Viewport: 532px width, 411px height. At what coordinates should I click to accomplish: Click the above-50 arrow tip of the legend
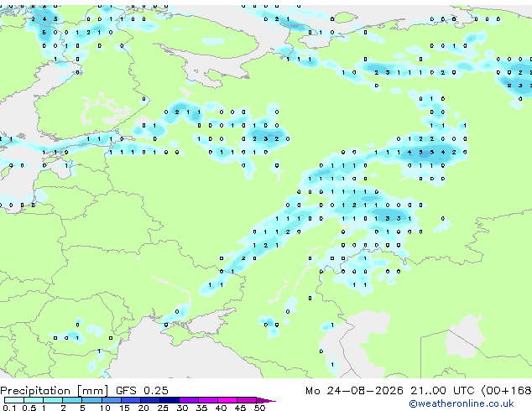(x=266, y=400)
